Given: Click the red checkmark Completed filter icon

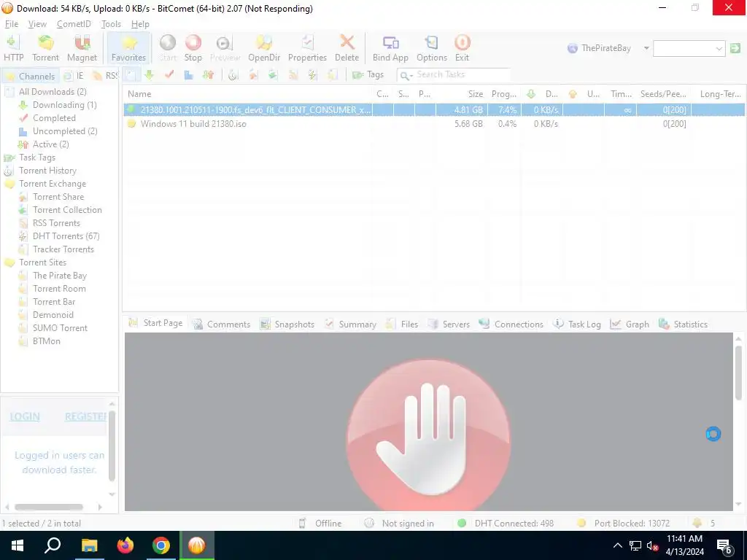Looking at the screenshot, I should (x=169, y=75).
